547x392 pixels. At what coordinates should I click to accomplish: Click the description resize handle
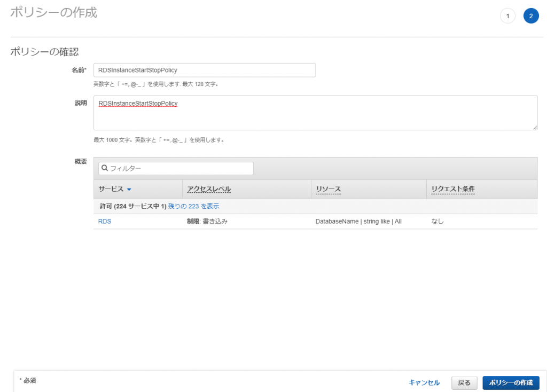(x=535, y=128)
